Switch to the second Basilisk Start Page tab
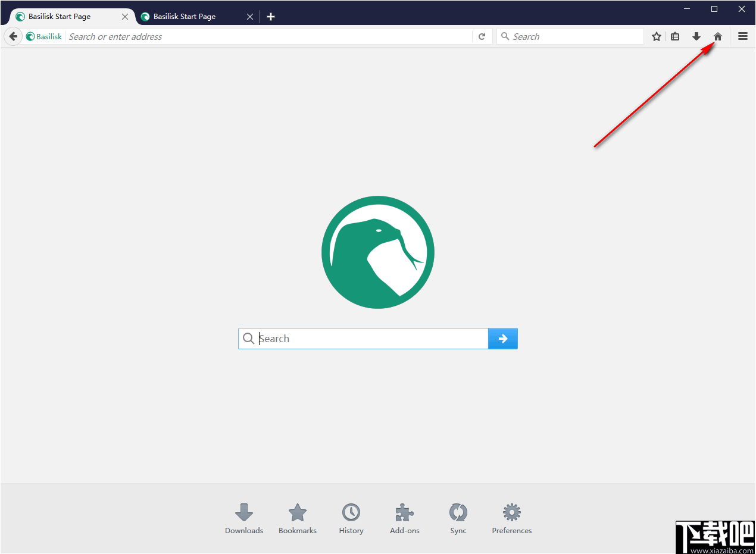 (185, 17)
